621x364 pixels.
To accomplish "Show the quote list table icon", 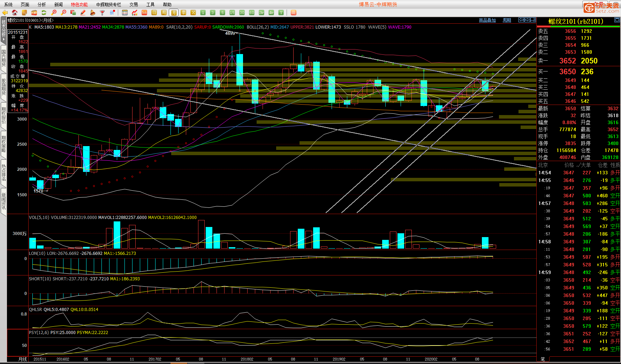I will [125, 13].
